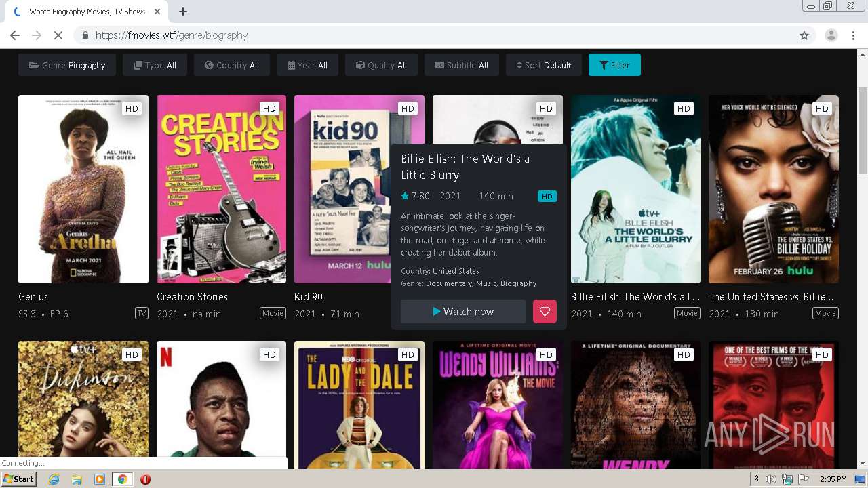Viewport: 868px width, 488px height.
Task: Click the Genius title link
Action: (33, 297)
